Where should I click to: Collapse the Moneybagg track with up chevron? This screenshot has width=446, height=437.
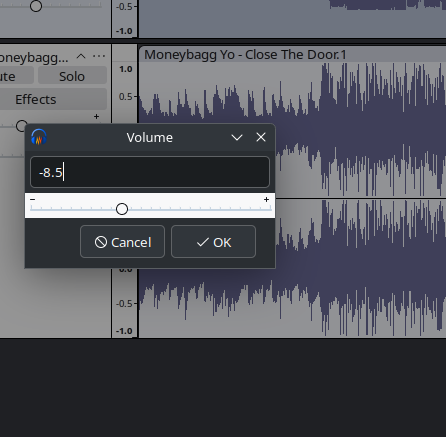click(x=81, y=56)
